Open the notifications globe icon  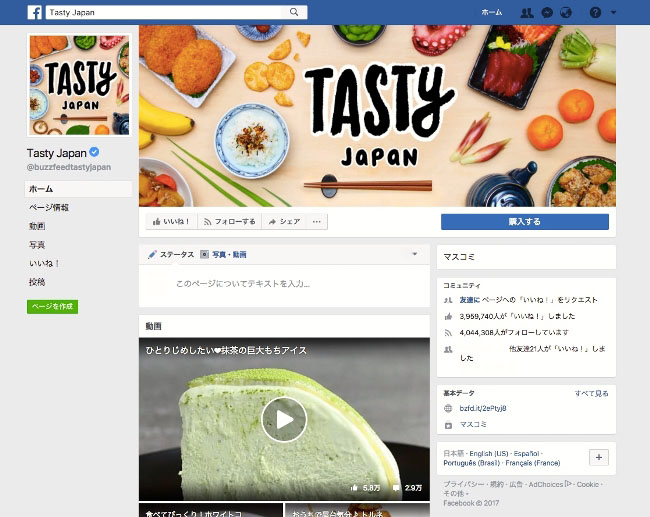566,12
